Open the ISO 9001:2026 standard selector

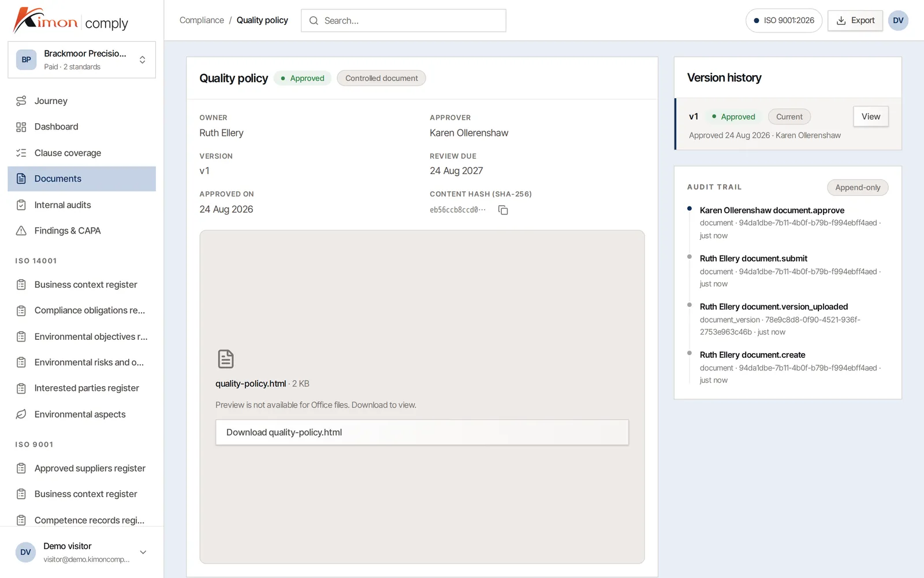(784, 20)
